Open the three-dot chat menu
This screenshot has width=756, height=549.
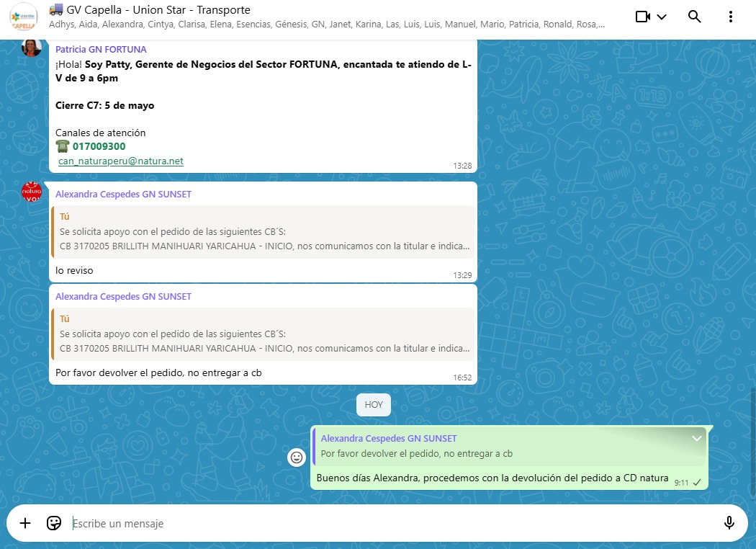pos(732,17)
